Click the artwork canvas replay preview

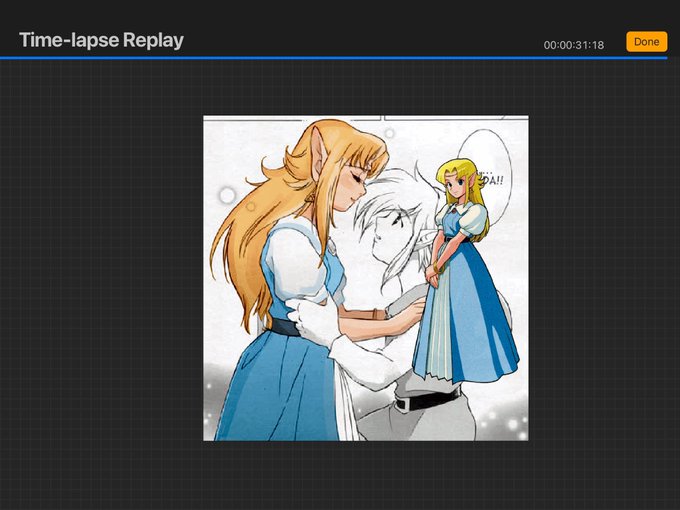366,278
